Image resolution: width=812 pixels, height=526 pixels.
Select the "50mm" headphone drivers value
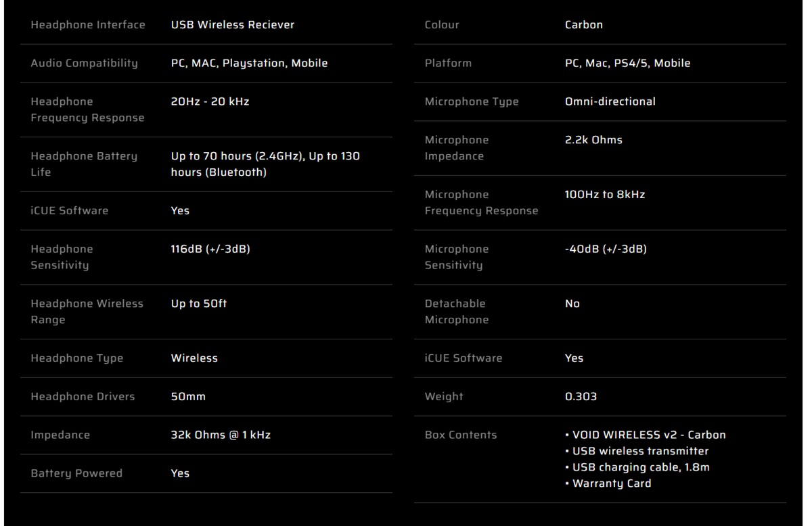187,397
